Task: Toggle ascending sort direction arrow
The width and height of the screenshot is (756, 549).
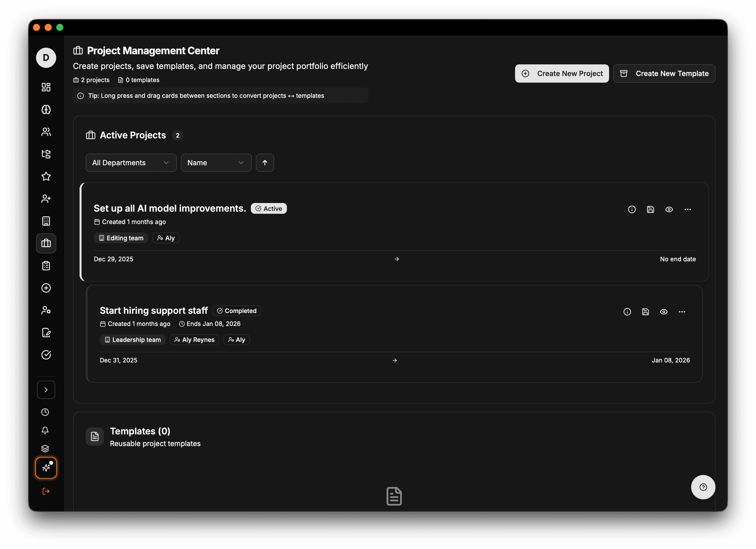Action: 265,163
